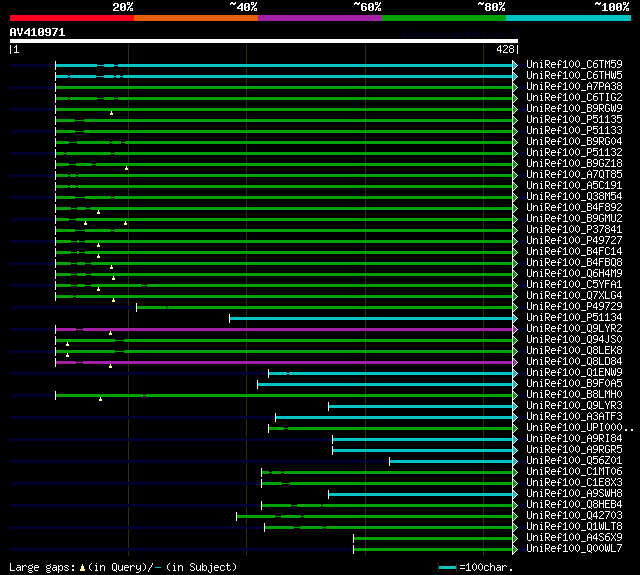
Task: Click the green arrowhead ending the A7PA38 row
Action: point(515,87)
